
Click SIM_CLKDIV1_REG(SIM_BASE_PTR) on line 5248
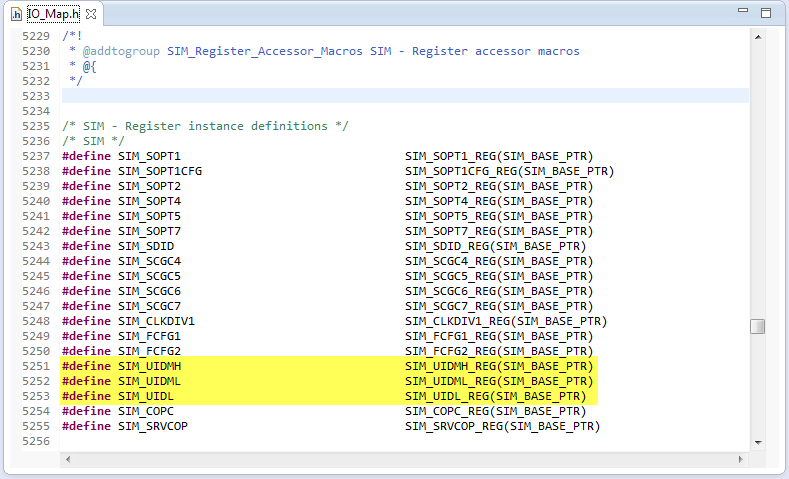pos(505,321)
